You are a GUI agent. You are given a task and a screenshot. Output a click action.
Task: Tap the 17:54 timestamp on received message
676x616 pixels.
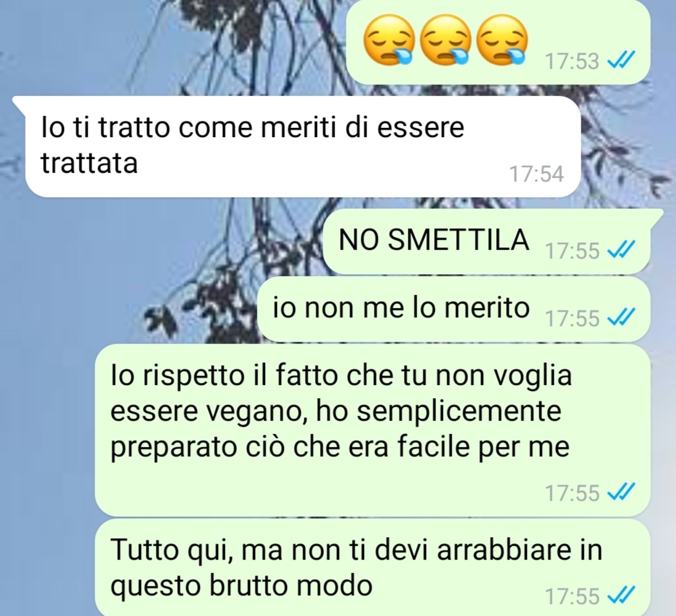(x=536, y=174)
